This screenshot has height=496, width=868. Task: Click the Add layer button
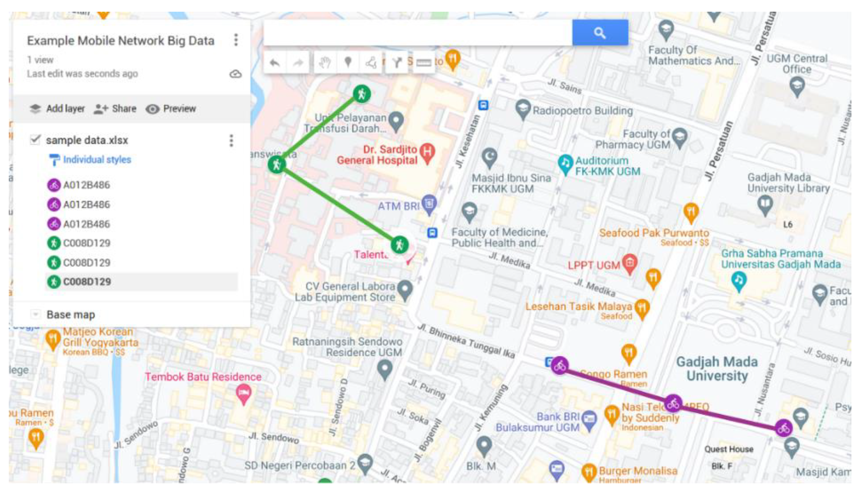click(57, 109)
